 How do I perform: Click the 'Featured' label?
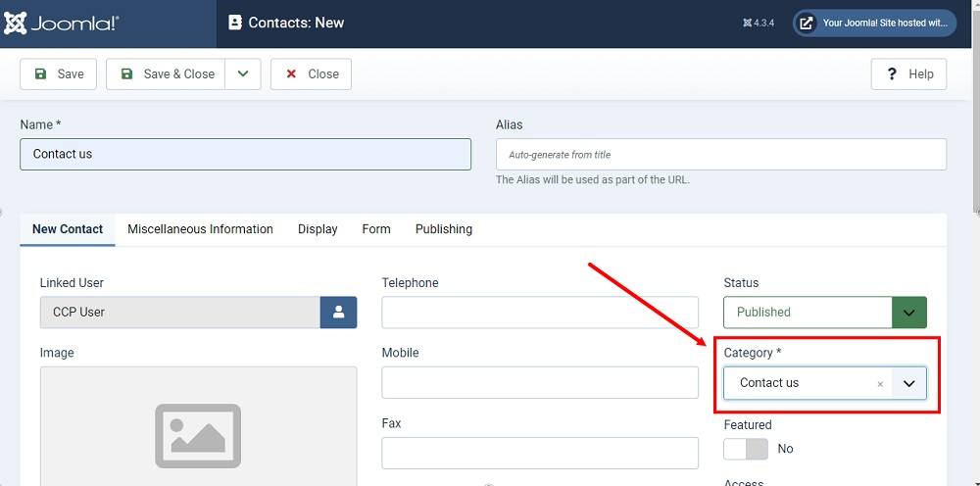coord(748,425)
